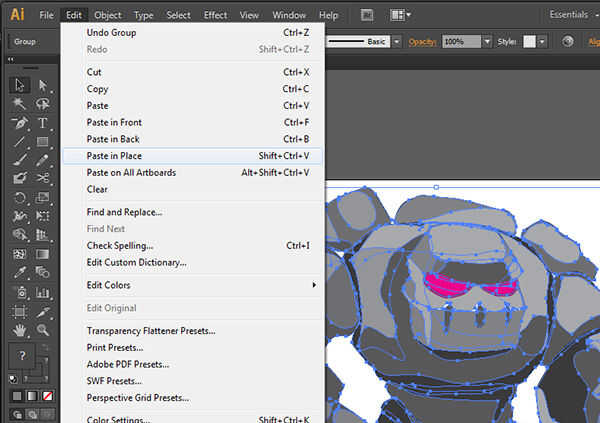Select the Magic Wand tool
600x423 pixels.
(19, 104)
